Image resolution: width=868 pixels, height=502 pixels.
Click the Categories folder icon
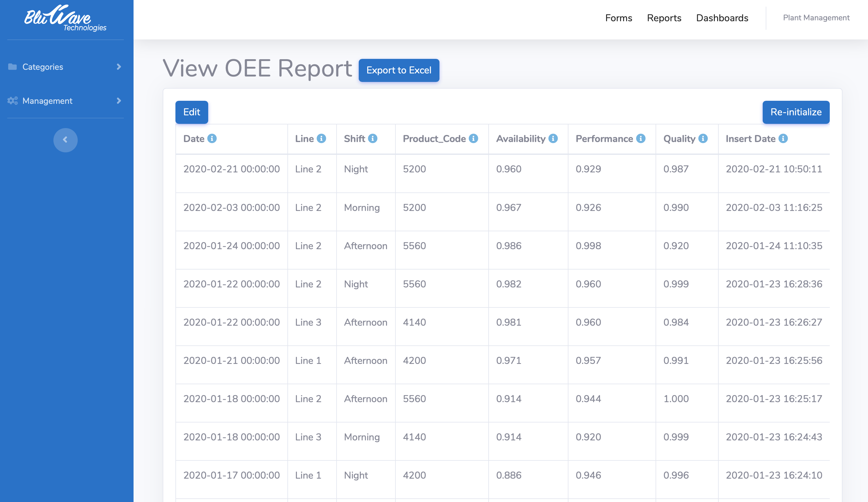coord(12,66)
